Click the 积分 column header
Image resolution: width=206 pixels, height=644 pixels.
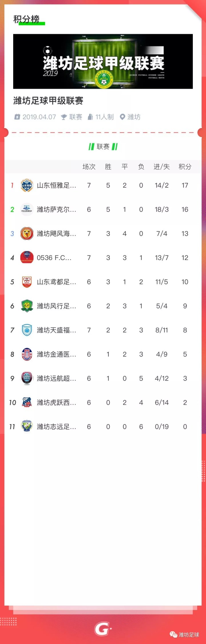tap(185, 167)
